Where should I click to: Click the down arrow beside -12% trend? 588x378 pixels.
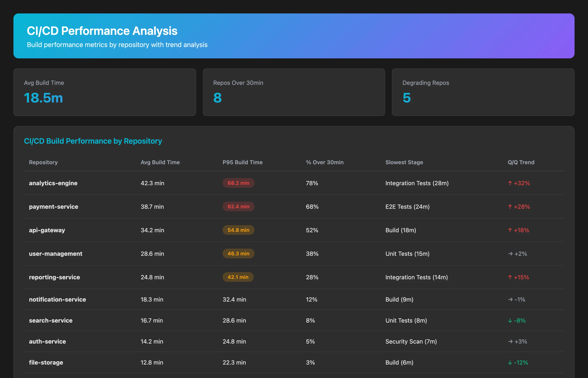pyautogui.click(x=510, y=362)
